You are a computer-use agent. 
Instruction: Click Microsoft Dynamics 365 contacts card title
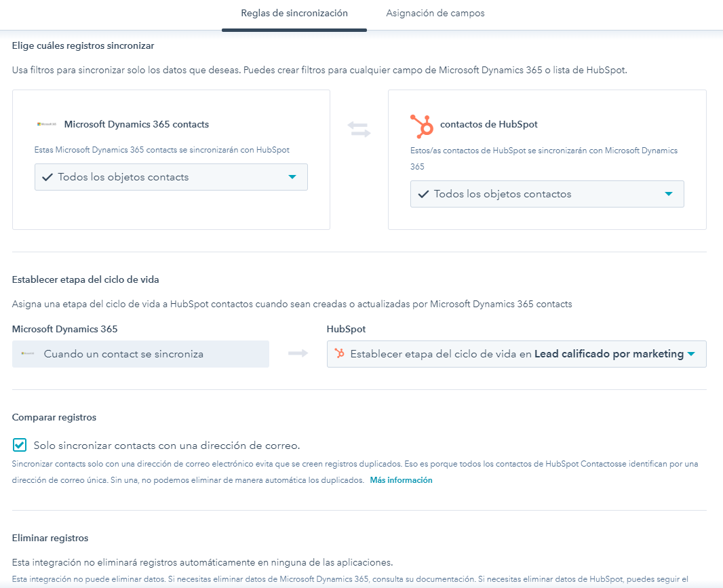(136, 125)
